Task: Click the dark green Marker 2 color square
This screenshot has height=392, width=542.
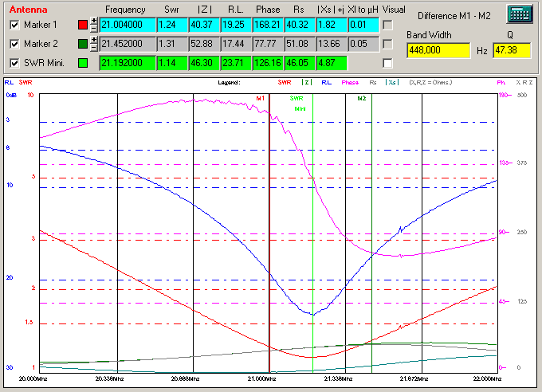Action: [x=83, y=44]
